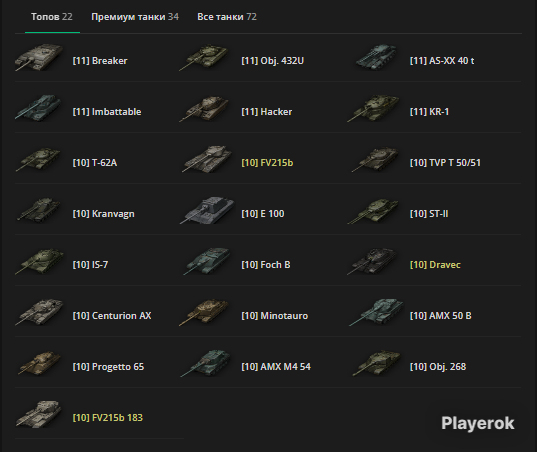The height and width of the screenshot is (452, 537).
Task: Click the Dravec tank icon
Action: click(373, 261)
